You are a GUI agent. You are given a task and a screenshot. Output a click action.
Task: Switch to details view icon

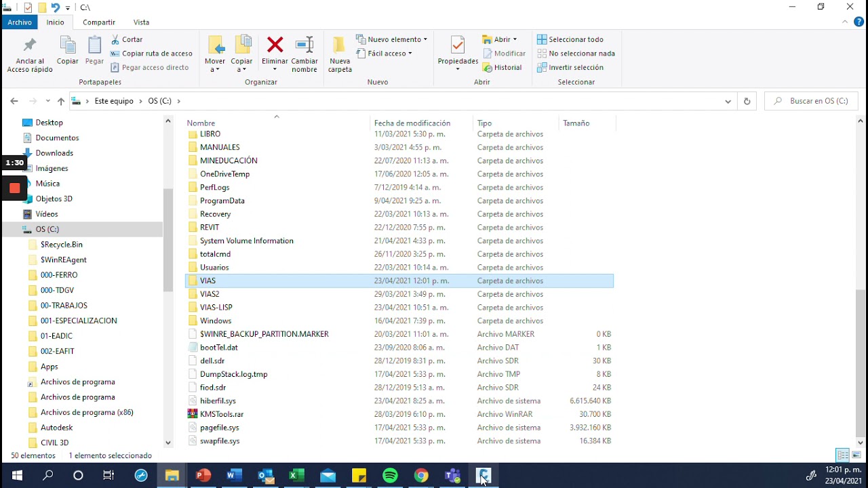(x=843, y=455)
